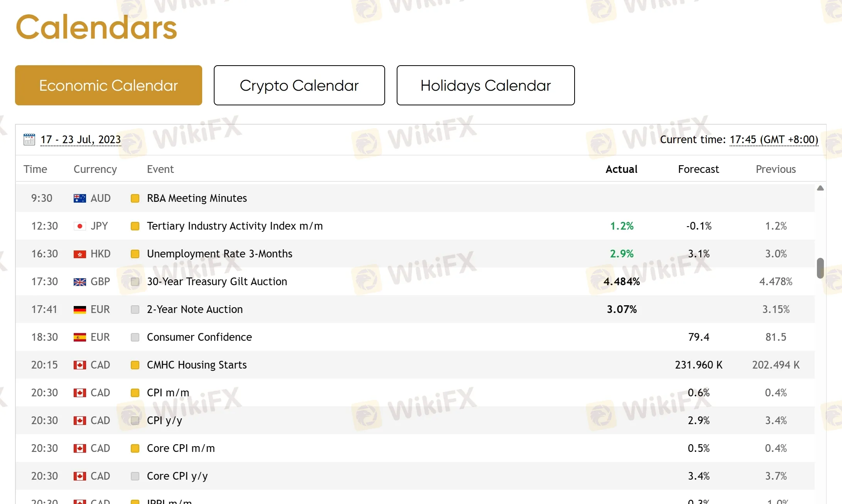Switch to the Holidays Calendar tab
Viewport: 842px width, 504px height.
(x=485, y=85)
